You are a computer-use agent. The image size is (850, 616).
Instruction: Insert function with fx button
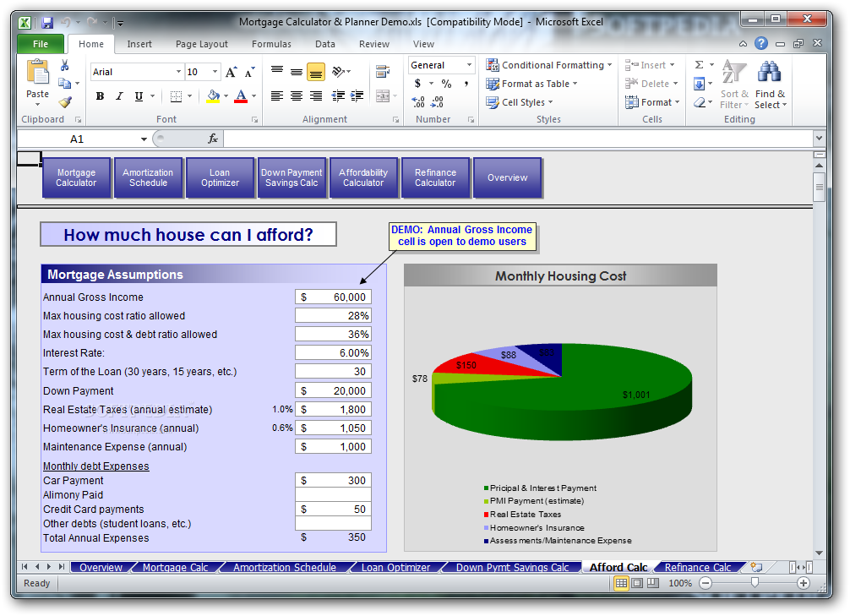click(x=213, y=139)
